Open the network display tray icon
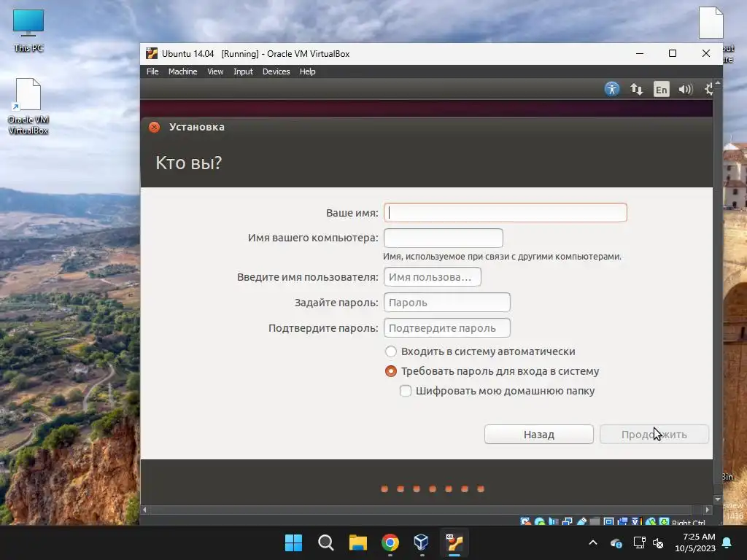Viewport: 747px width, 560px height. pyautogui.click(x=639, y=542)
